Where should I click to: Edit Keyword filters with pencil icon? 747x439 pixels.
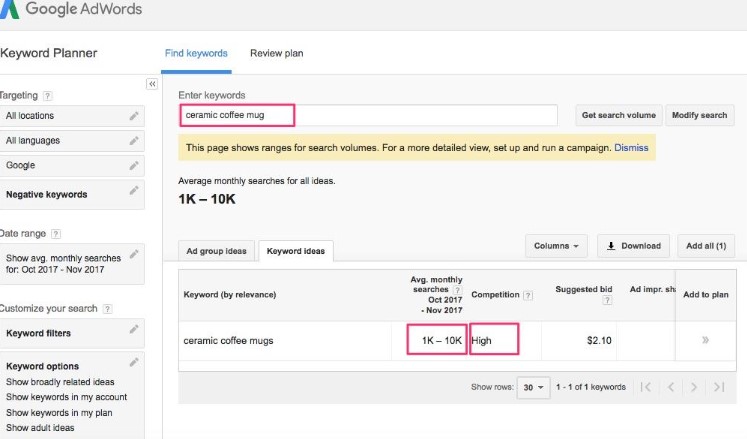[x=134, y=330]
